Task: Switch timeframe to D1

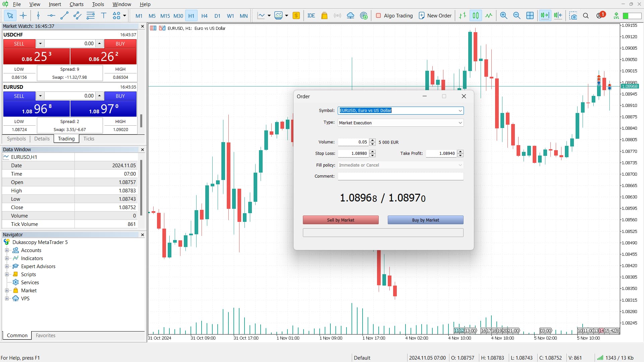Action: [x=217, y=16]
